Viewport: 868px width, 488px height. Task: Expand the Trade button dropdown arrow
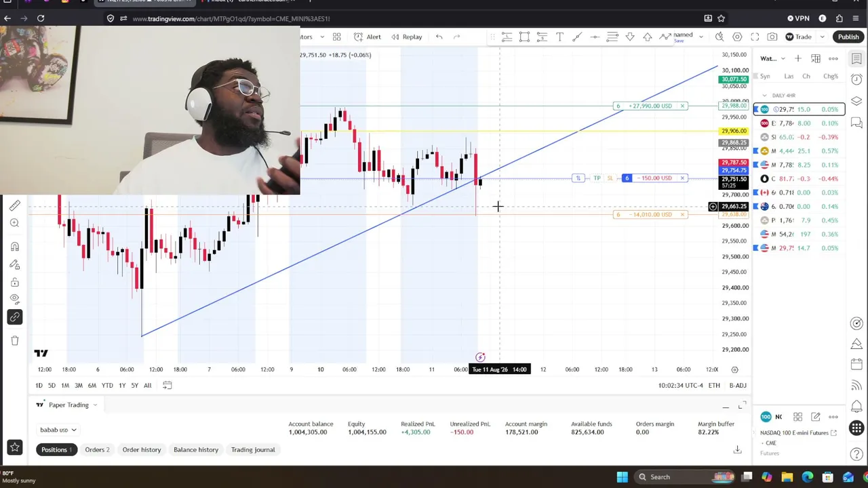coord(822,37)
